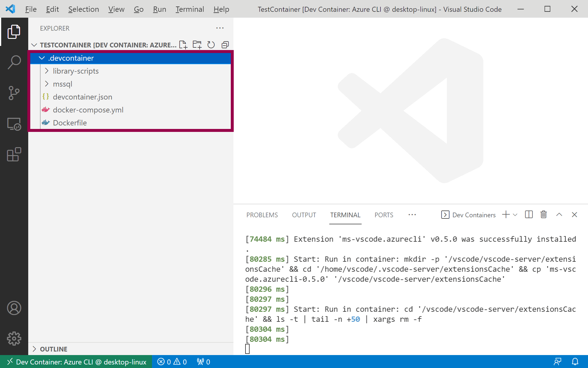The image size is (588, 368).
Task: Open the Search view in activity bar
Action: (x=14, y=62)
